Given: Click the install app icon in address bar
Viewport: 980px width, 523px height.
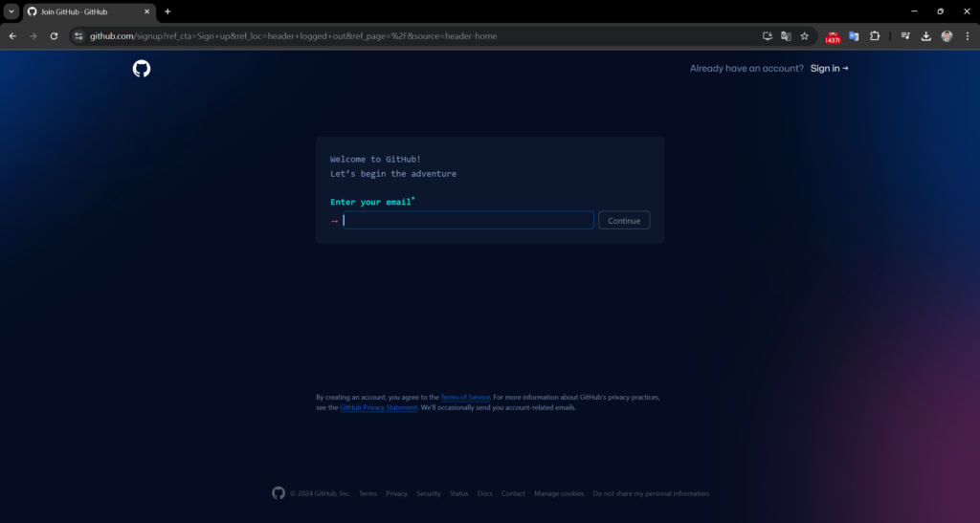Looking at the screenshot, I should (x=768, y=36).
